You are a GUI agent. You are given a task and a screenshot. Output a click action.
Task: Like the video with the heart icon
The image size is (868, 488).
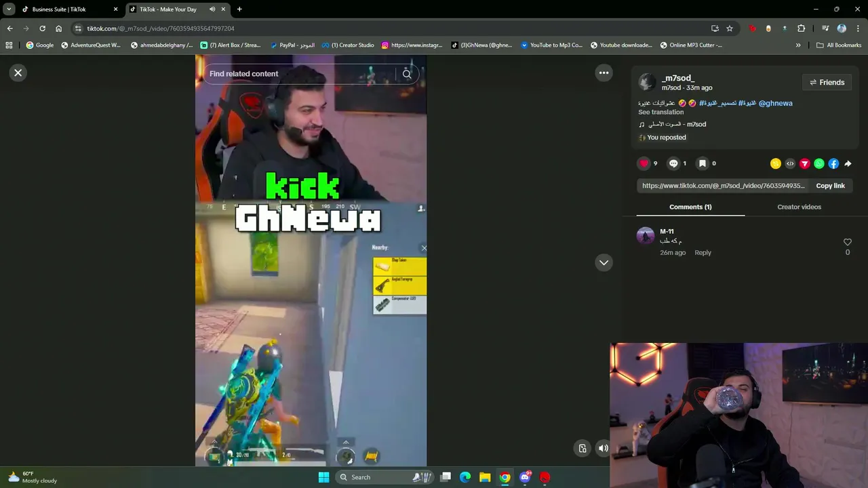[x=644, y=163]
